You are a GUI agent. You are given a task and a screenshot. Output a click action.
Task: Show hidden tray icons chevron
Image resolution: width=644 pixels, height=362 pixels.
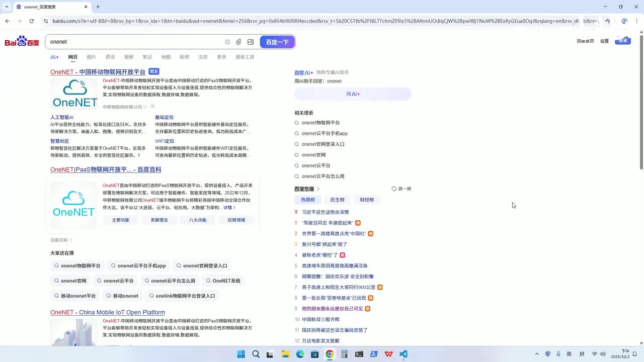point(537,354)
